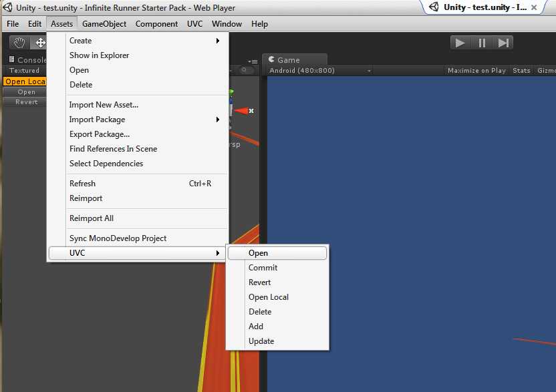Open the GameObject menu
556x392 pixels.
click(x=104, y=24)
